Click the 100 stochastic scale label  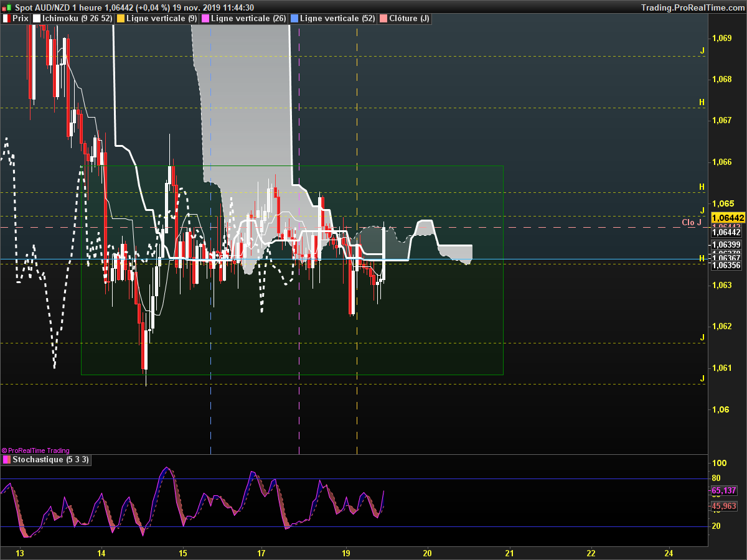coord(720,463)
